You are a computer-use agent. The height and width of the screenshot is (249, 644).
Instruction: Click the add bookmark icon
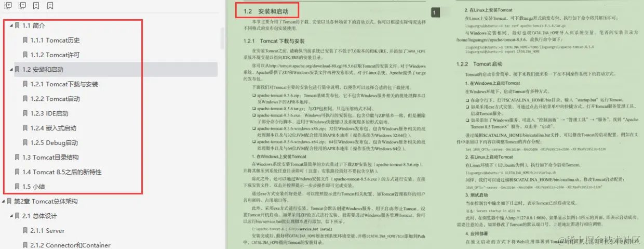36,6
